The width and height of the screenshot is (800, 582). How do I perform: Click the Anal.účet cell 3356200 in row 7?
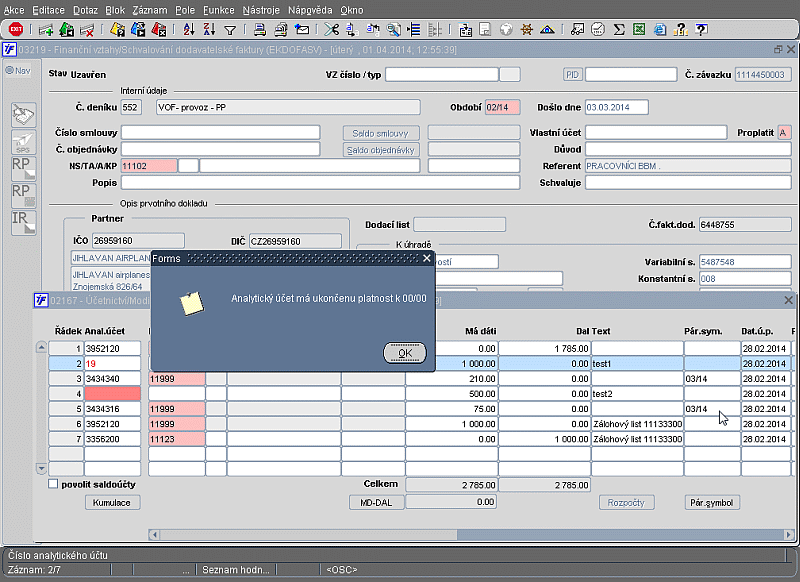(x=112, y=439)
